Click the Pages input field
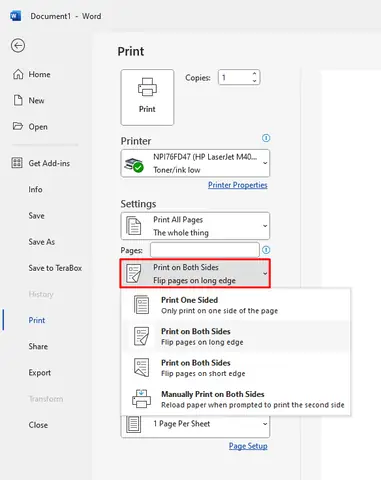Viewport: 381px width, 480px height. coord(205,250)
